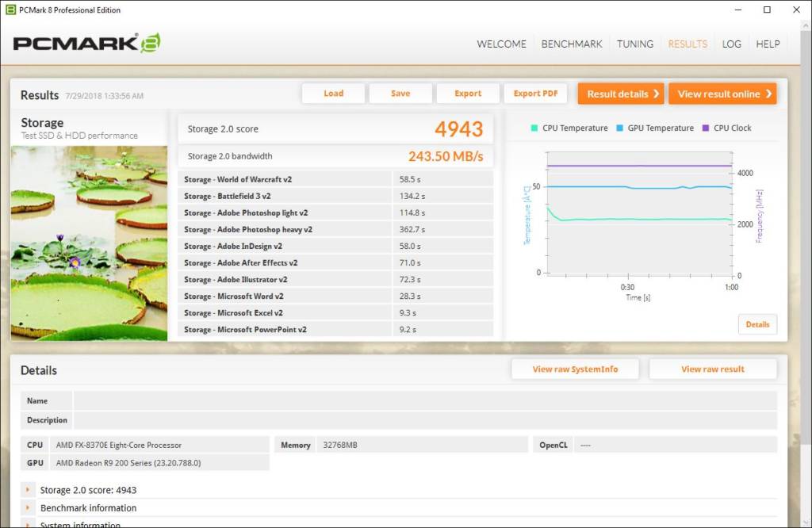812x528 pixels.
Task: Expand the Benchmark information section
Action: 28,508
